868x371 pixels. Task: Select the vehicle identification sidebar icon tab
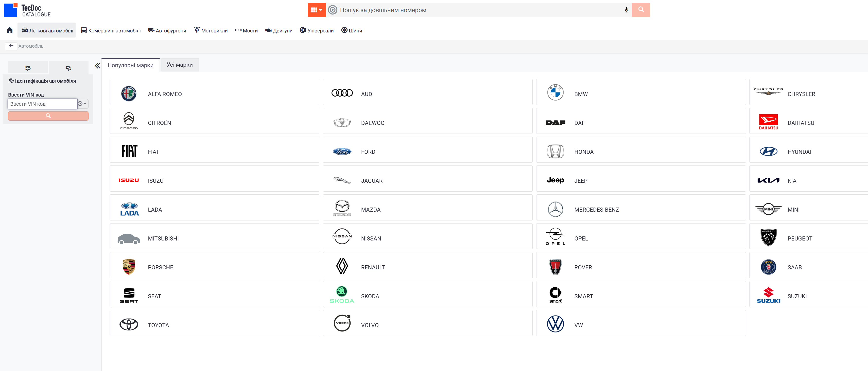[68, 68]
